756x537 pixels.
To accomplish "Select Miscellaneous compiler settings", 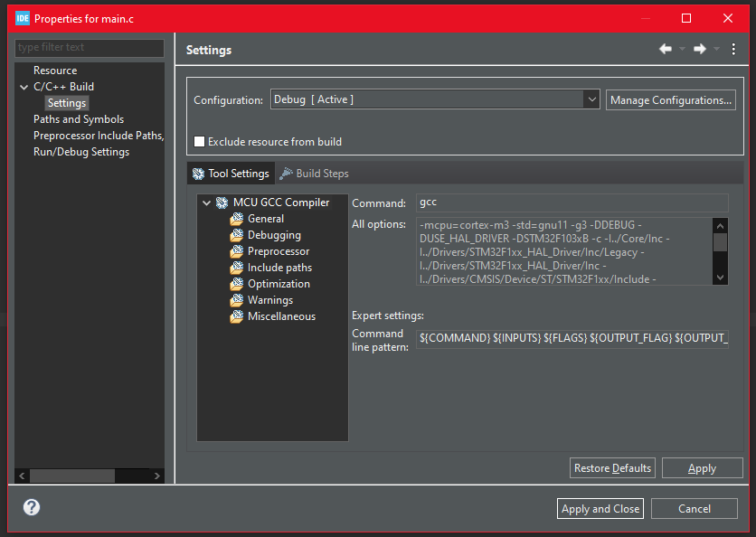I will 281,316.
